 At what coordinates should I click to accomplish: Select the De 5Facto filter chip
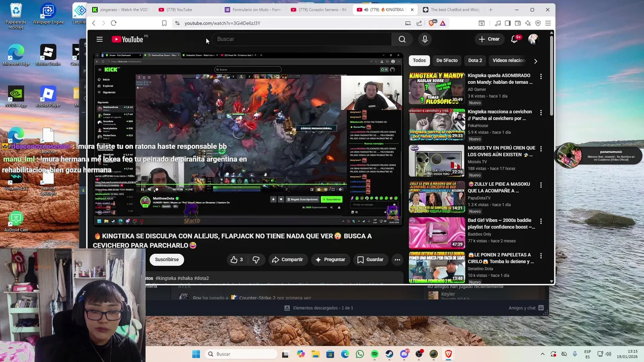(447, 60)
